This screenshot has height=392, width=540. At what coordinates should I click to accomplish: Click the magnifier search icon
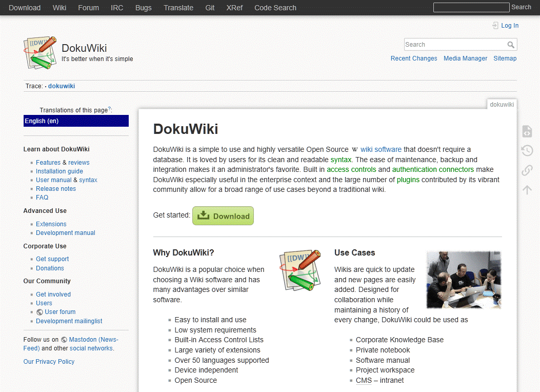click(511, 45)
